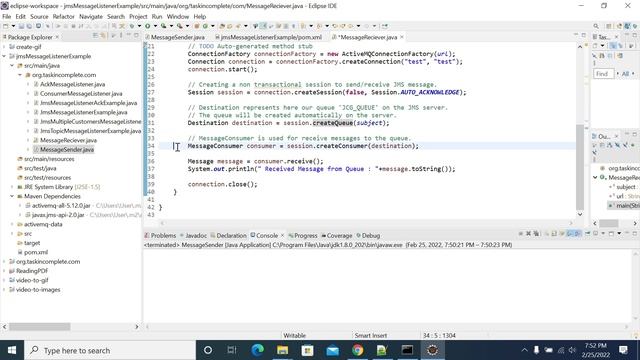
Task: Click the Save toolbar icon
Action: [21, 26]
